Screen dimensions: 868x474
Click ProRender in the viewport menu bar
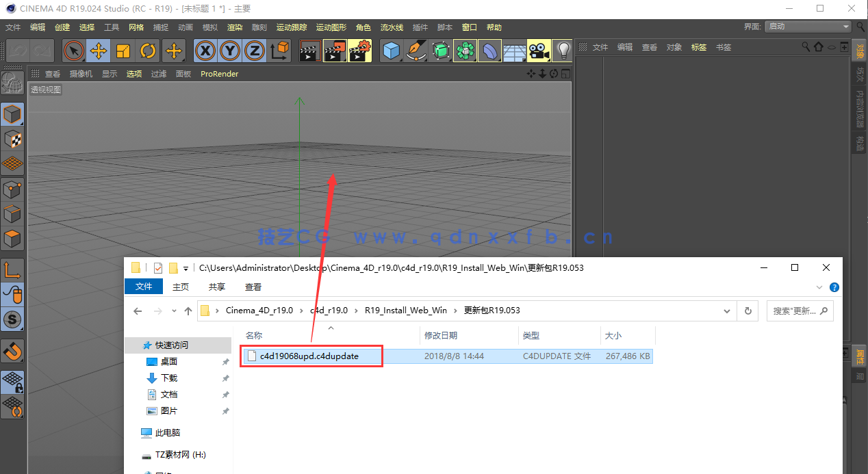[x=219, y=74]
